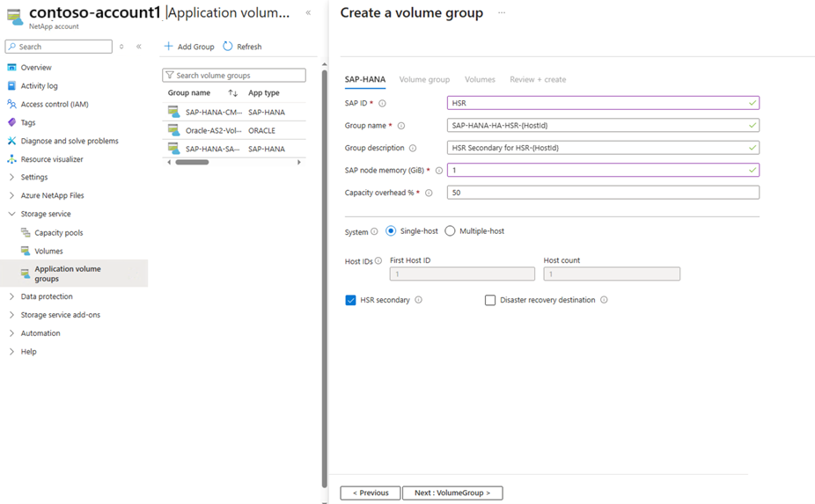Open Tags page
This screenshot has width=815, height=504.
click(x=27, y=122)
